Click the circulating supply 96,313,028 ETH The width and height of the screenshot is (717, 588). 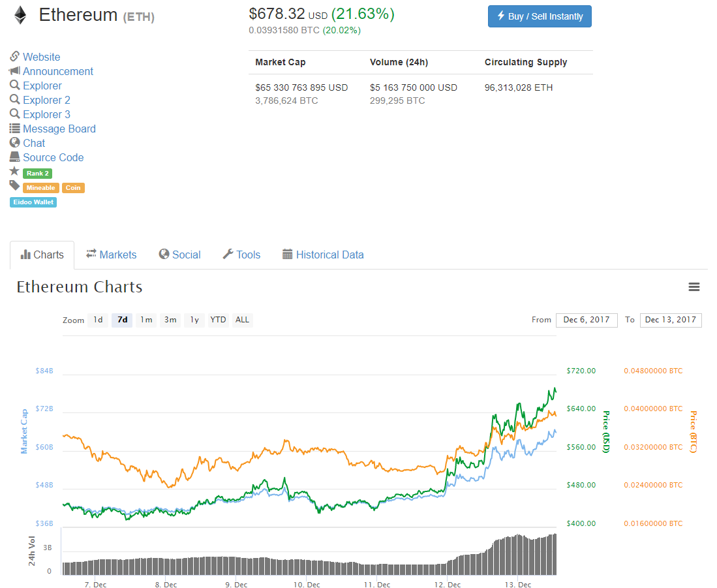click(519, 87)
